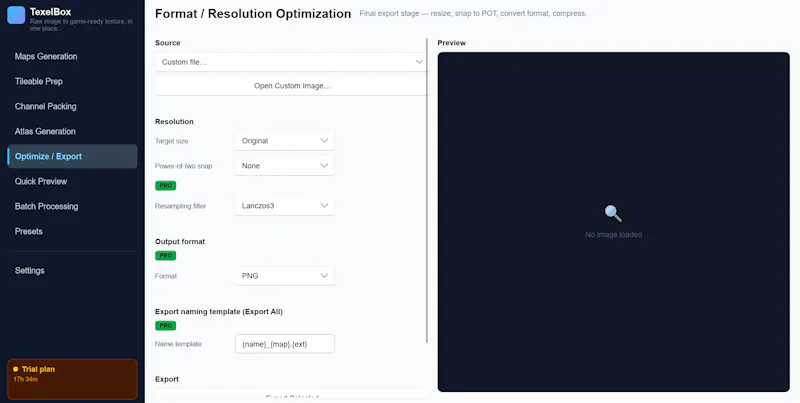Screen dimensions: 800x403
Task: Click the Format / Resolution Optimization heading
Action: click(x=253, y=14)
